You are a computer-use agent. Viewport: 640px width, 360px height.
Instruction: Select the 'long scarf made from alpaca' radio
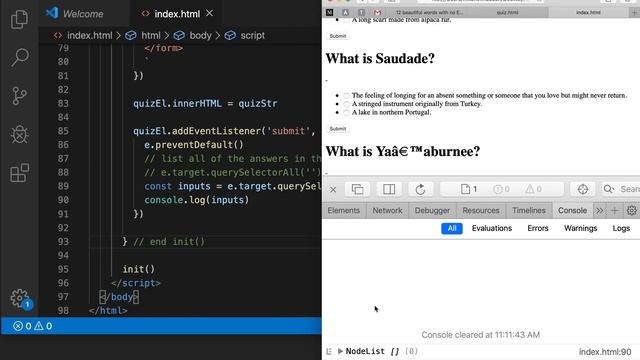click(347, 20)
